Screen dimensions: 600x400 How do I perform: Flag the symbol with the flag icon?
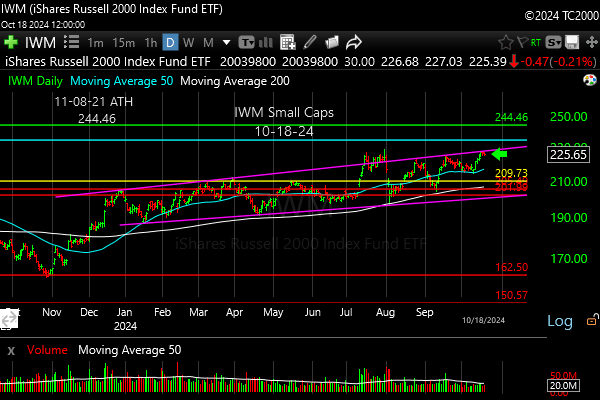click(x=522, y=42)
